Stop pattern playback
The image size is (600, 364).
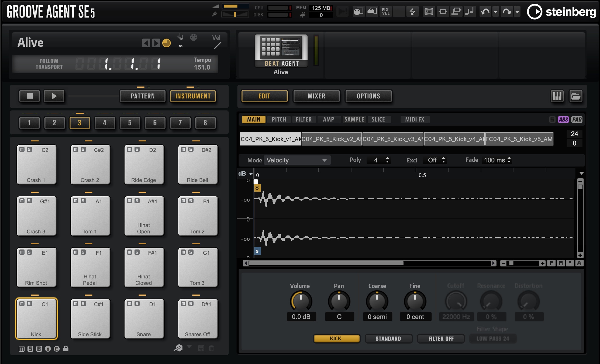(30, 96)
